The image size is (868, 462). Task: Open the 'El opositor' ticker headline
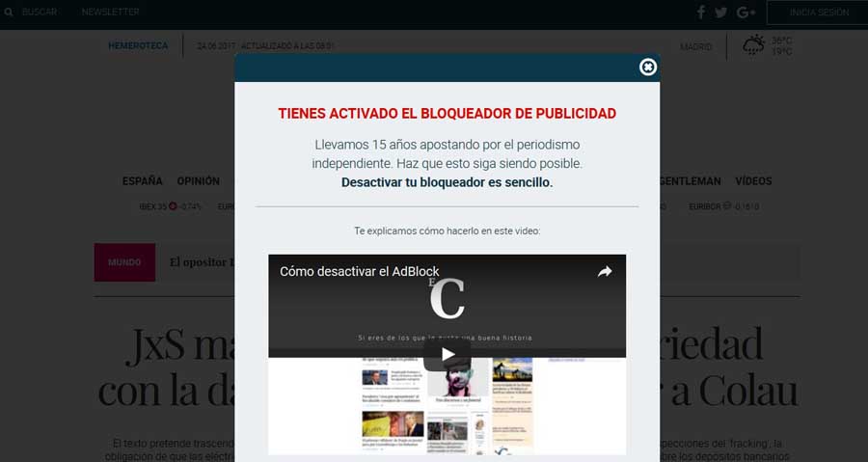coord(202,262)
